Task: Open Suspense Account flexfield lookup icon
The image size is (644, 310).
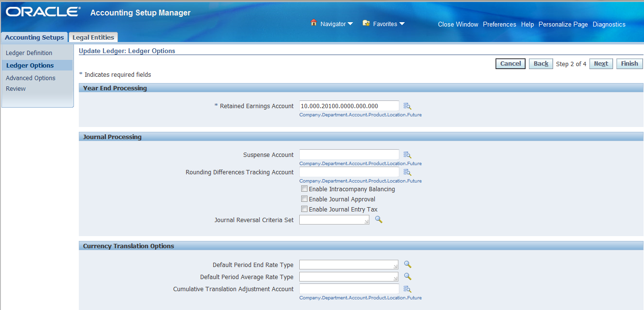Action: pyautogui.click(x=407, y=155)
